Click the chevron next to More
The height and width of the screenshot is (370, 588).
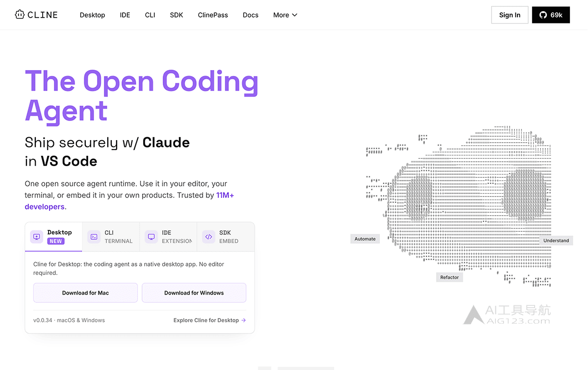(x=294, y=15)
